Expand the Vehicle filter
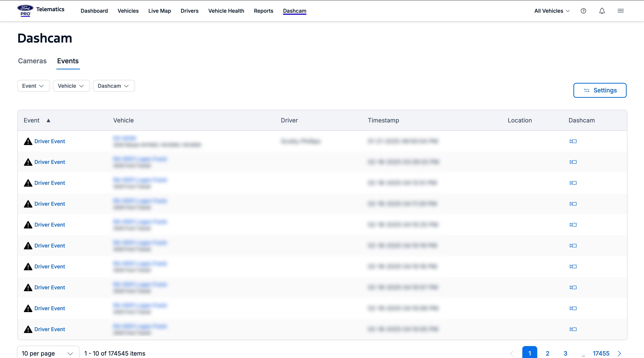Viewport: 644px width, 358px height. 71,86
